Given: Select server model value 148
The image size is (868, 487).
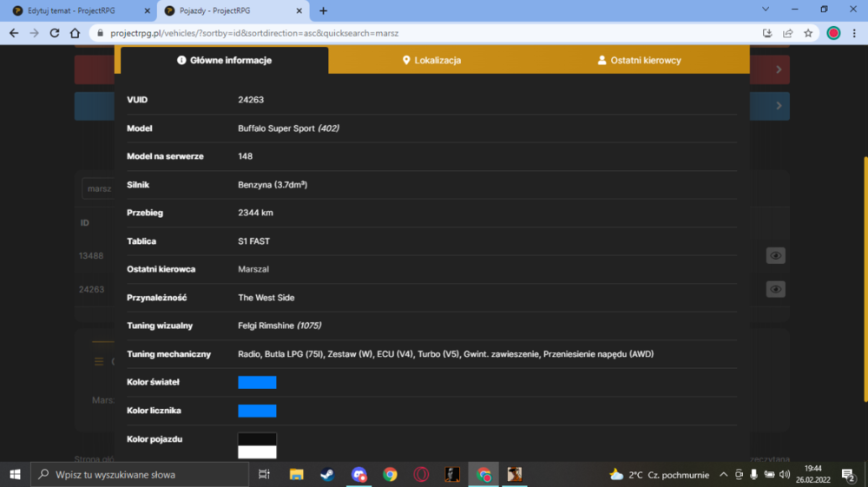Looking at the screenshot, I should pyautogui.click(x=246, y=156).
